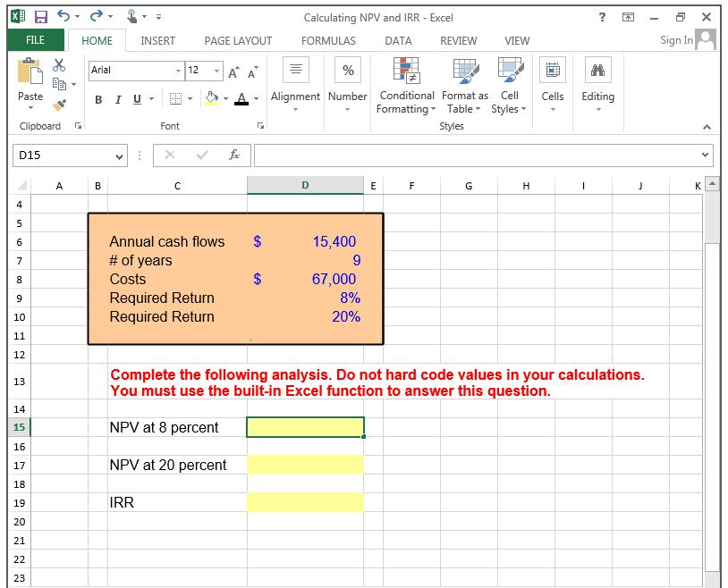Open the font size 12 dropdown
The image size is (728, 588).
[x=215, y=70]
